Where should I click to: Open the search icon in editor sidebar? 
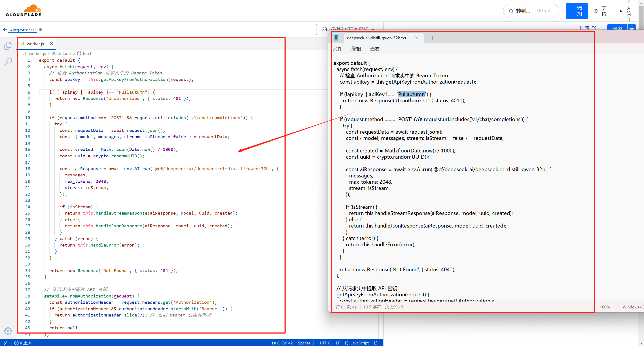point(8,61)
